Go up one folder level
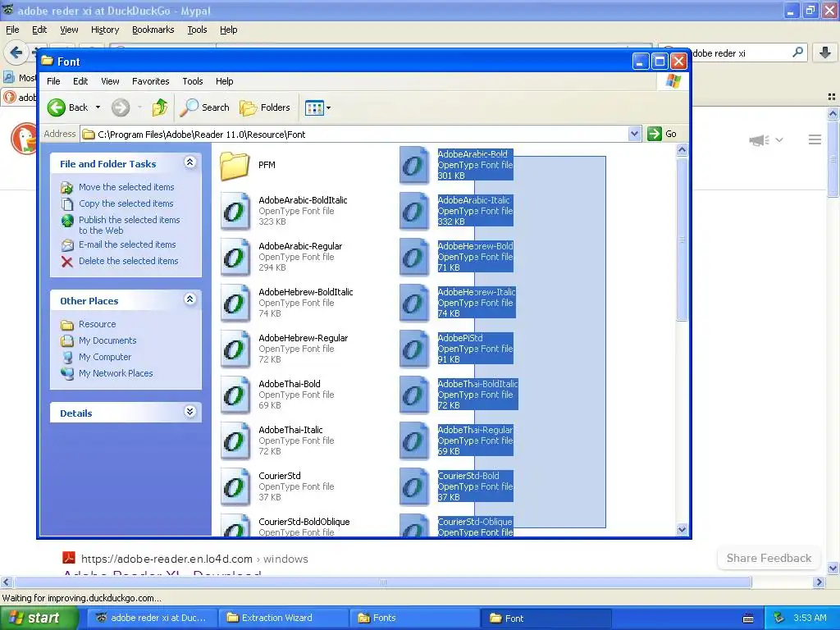840x630 pixels. (160, 107)
